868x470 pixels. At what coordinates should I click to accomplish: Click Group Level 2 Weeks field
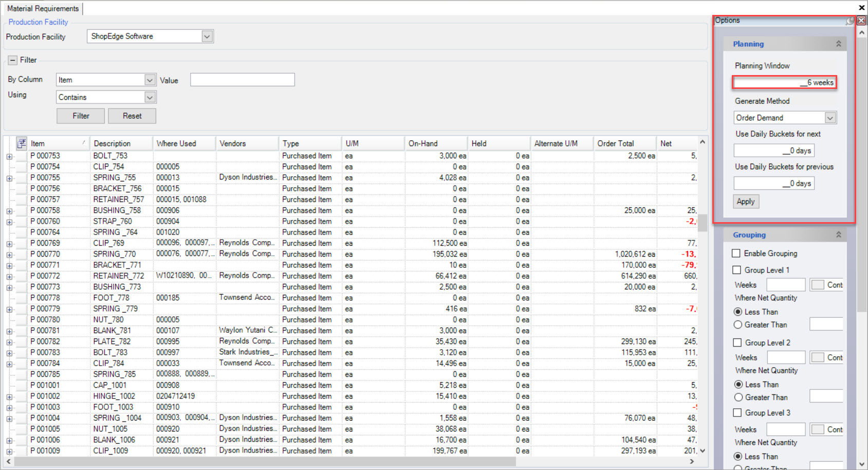pyautogui.click(x=786, y=357)
